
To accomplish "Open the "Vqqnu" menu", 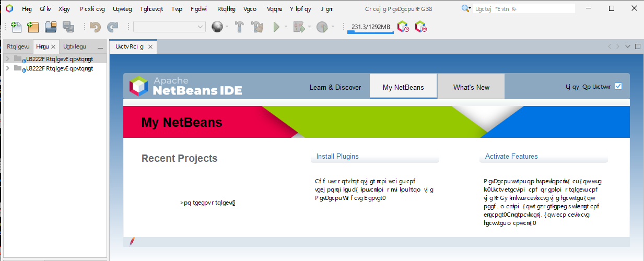I will pos(274,9).
